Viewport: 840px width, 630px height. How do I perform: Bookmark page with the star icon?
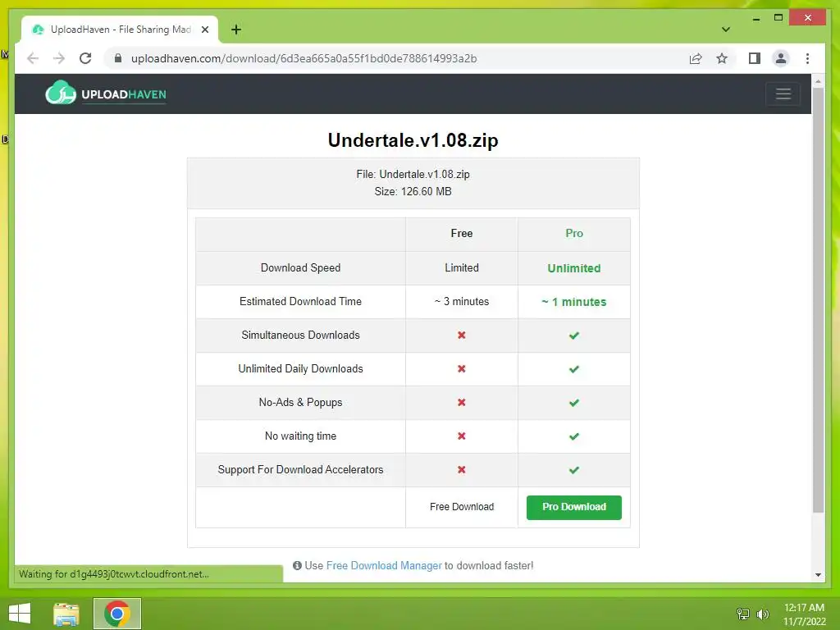tap(722, 58)
